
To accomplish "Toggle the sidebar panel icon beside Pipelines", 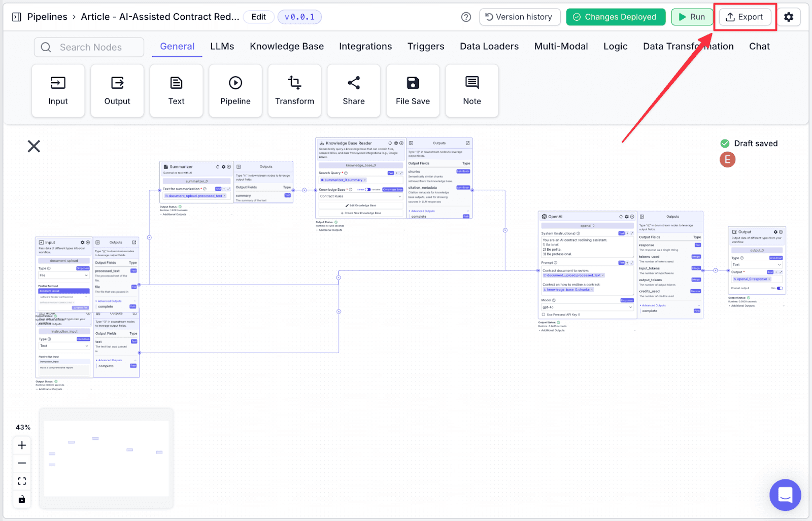I will (17, 17).
